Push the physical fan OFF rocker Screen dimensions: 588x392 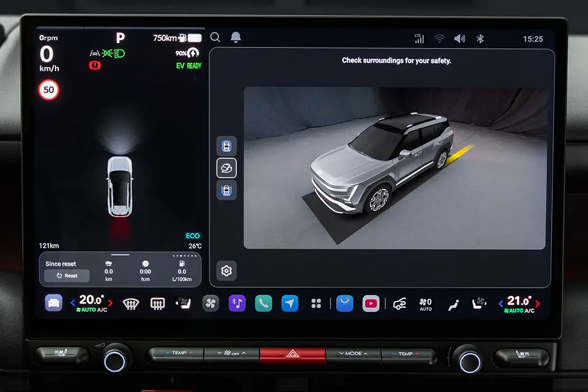(231, 355)
